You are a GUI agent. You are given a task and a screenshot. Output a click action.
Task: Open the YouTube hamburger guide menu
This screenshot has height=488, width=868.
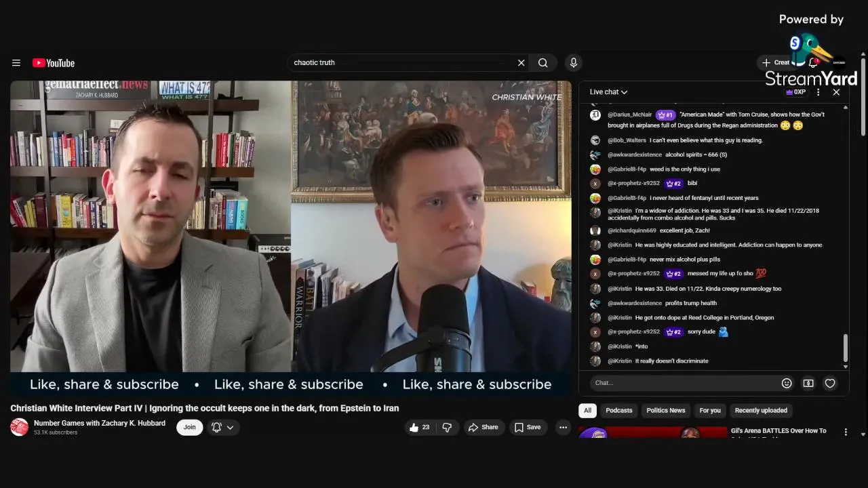click(x=16, y=63)
